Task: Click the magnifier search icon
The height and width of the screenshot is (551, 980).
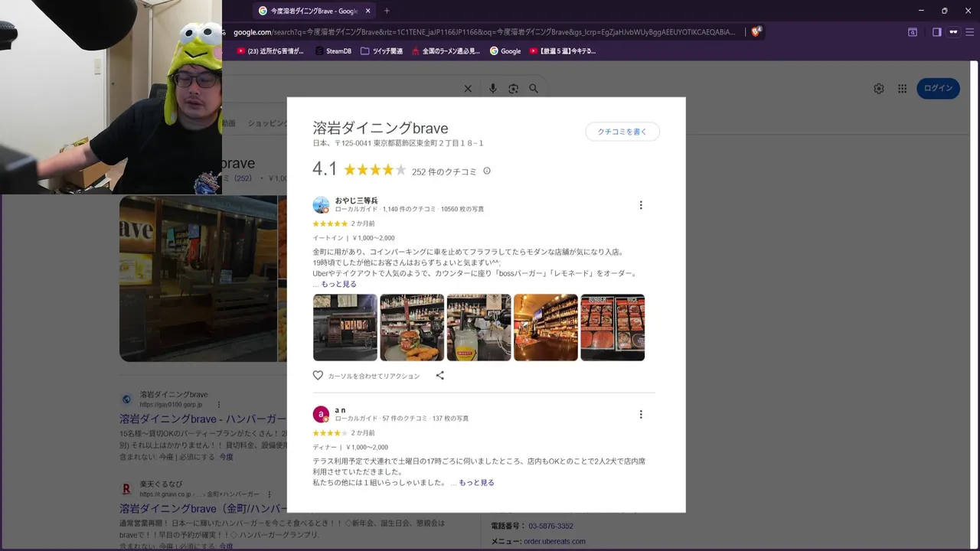Action: pos(534,89)
